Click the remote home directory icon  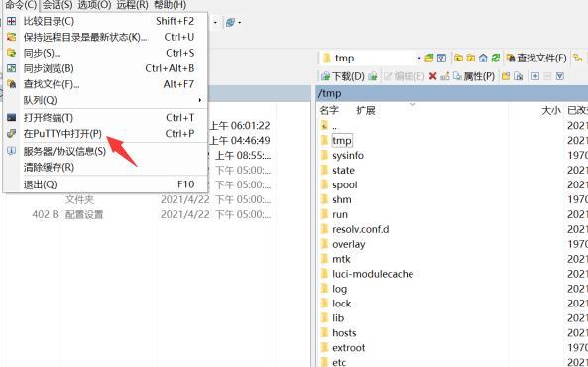(483, 58)
